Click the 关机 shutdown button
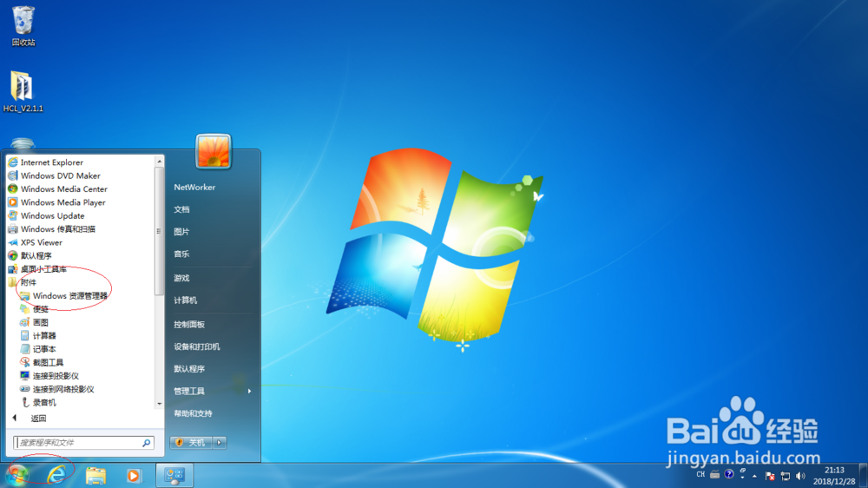This screenshot has height=488, width=868. 191,443
